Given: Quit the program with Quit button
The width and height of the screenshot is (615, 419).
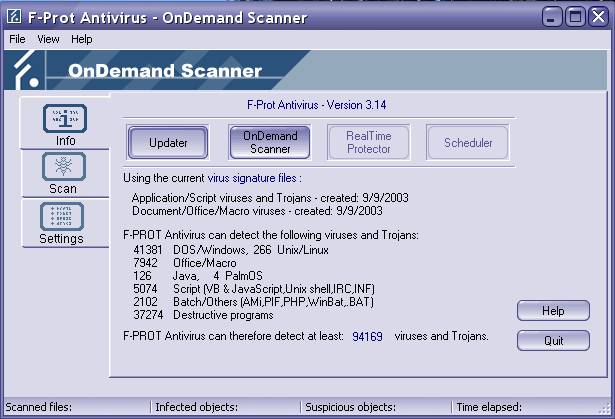Looking at the screenshot, I should pos(553,340).
